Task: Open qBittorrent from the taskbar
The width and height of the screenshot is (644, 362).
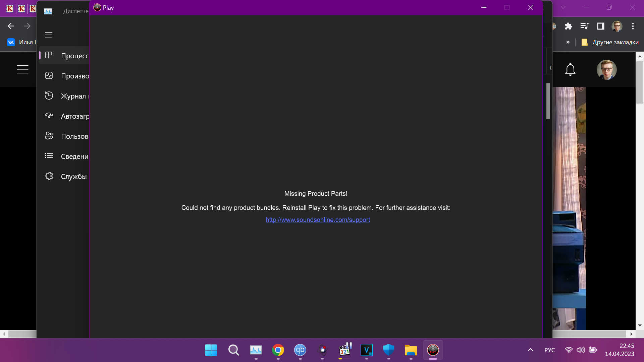Action: [300, 350]
